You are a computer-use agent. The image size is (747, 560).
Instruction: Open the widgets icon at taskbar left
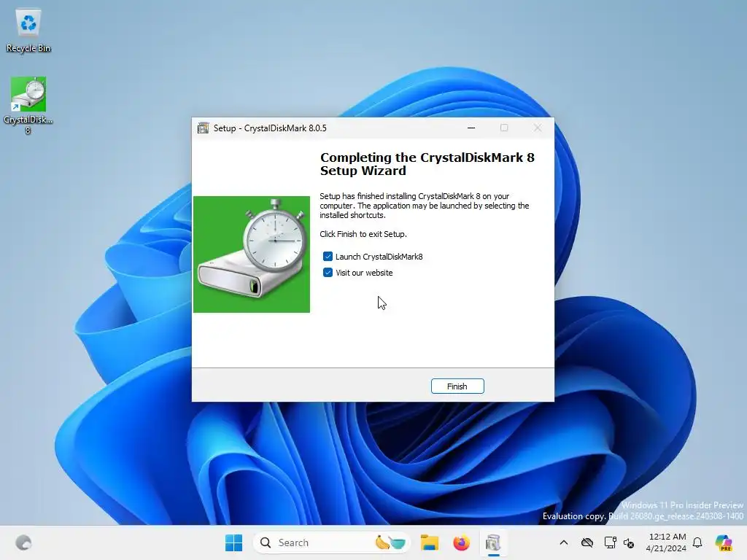(x=23, y=542)
